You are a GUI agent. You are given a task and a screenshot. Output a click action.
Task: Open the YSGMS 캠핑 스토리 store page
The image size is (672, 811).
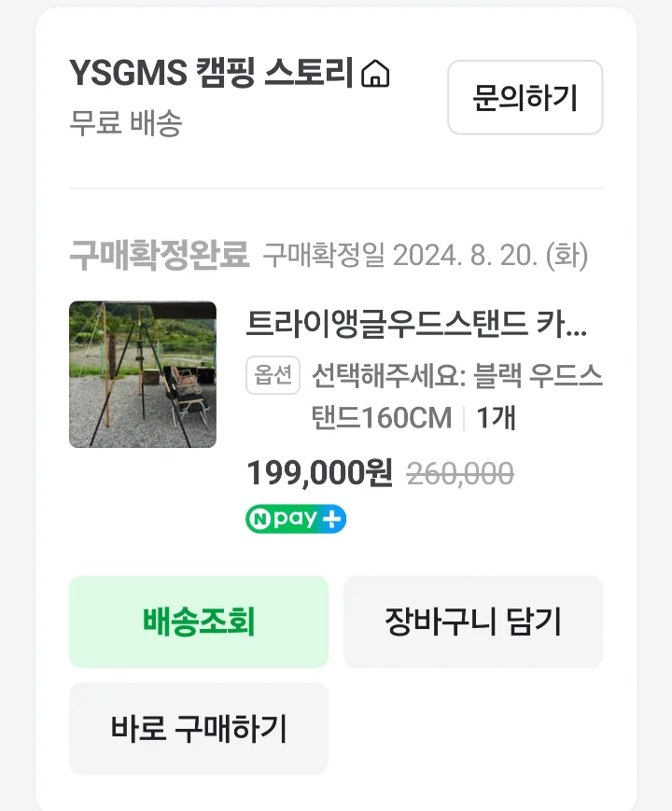(211, 73)
